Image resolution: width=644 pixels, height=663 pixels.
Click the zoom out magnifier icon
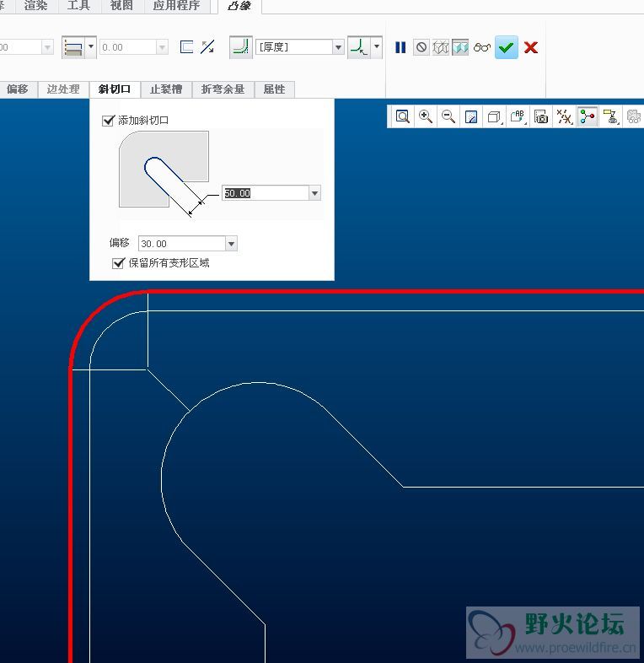448,116
